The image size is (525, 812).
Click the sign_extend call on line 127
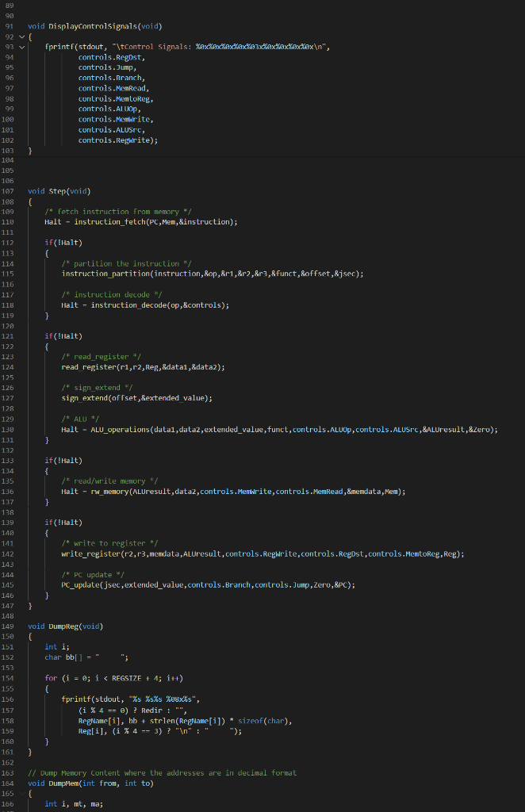(85, 398)
